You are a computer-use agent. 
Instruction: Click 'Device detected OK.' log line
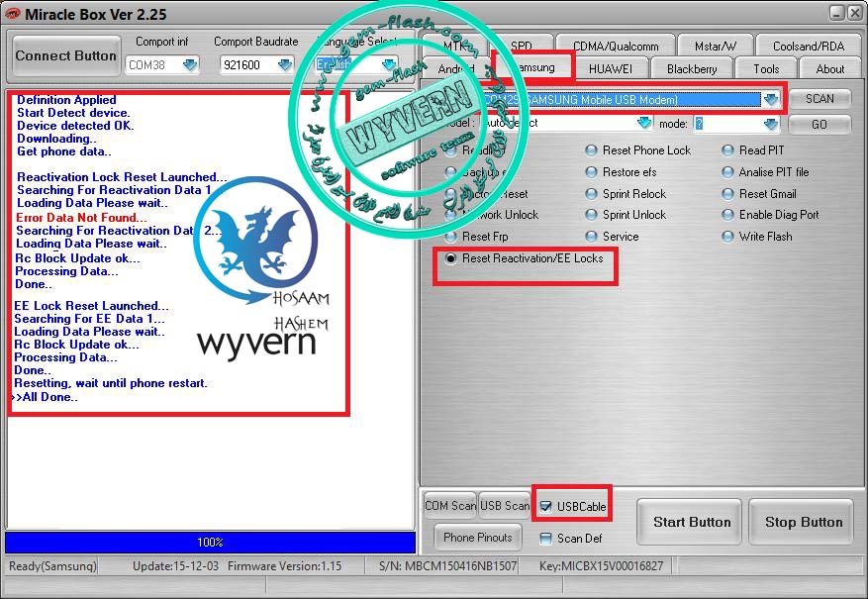coord(75,126)
